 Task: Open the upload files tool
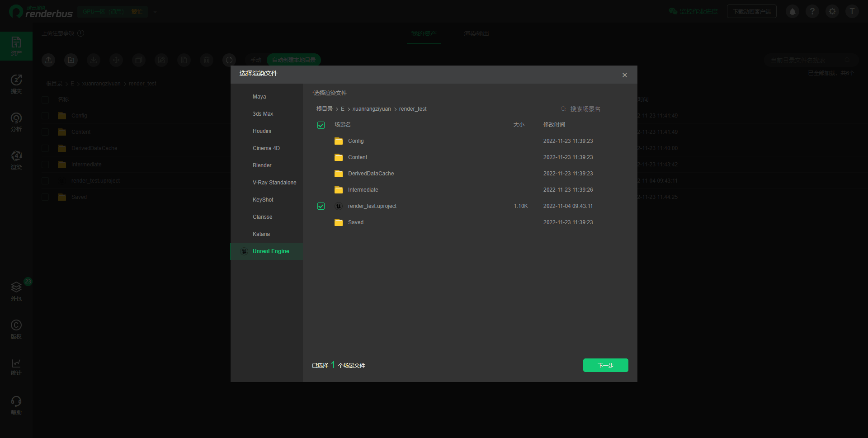[48, 60]
